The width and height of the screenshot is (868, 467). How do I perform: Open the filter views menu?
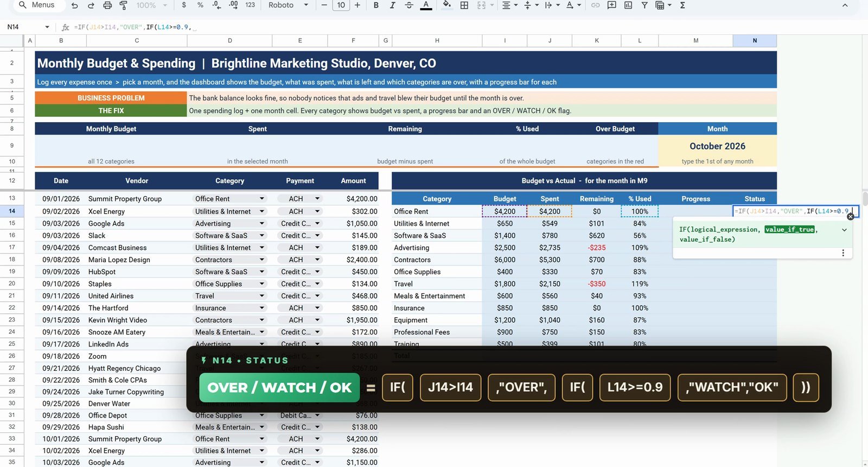pos(663,5)
